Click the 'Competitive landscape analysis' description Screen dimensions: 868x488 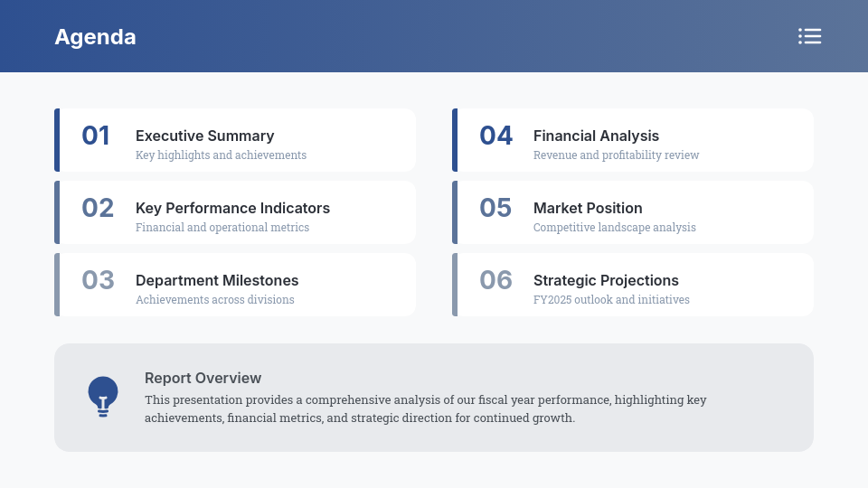(615, 228)
